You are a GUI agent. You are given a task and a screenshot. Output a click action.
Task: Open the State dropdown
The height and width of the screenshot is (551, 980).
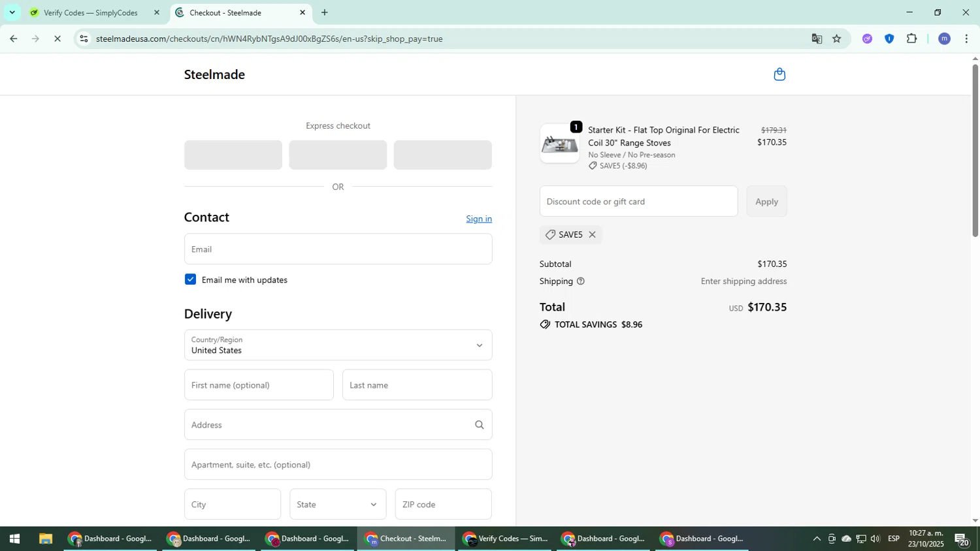pyautogui.click(x=338, y=504)
